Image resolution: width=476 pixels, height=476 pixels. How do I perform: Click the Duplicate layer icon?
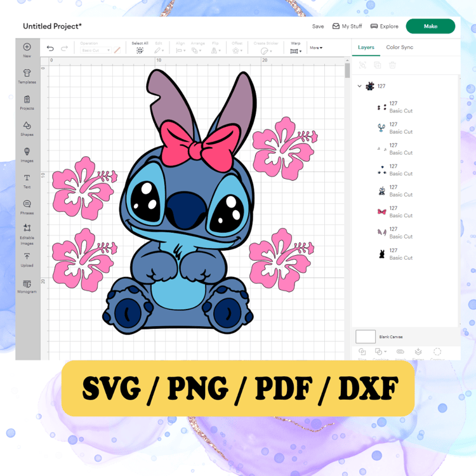[x=378, y=65]
